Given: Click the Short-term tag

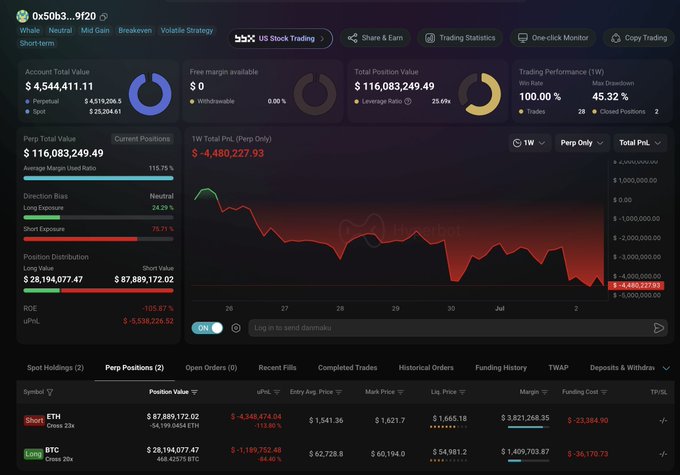Looking at the screenshot, I should pyautogui.click(x=37, y=43).
